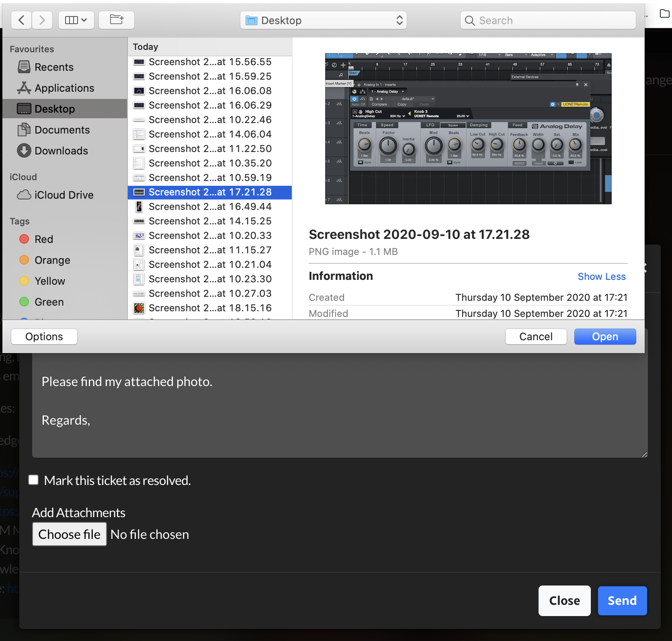The image size is (672, 641).
Task: Select Screenshot 2...at 15.56.55 file
Action: click(x=210, y=62)
